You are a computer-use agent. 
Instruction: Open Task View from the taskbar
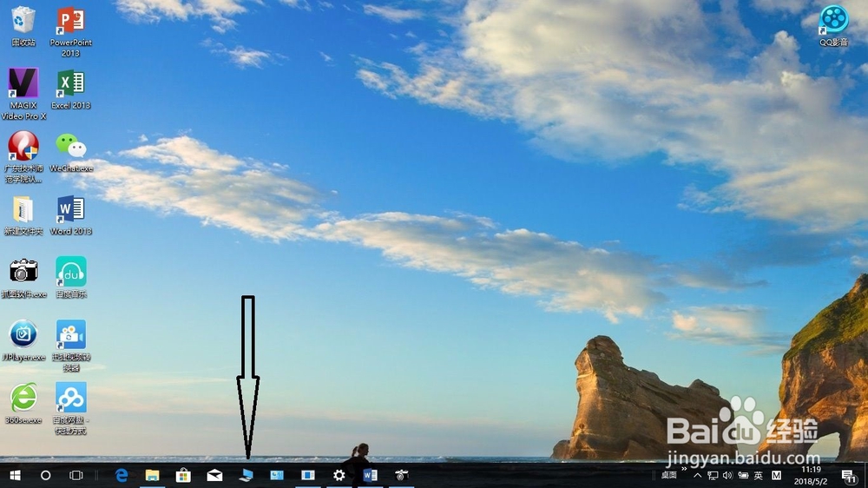76,475
